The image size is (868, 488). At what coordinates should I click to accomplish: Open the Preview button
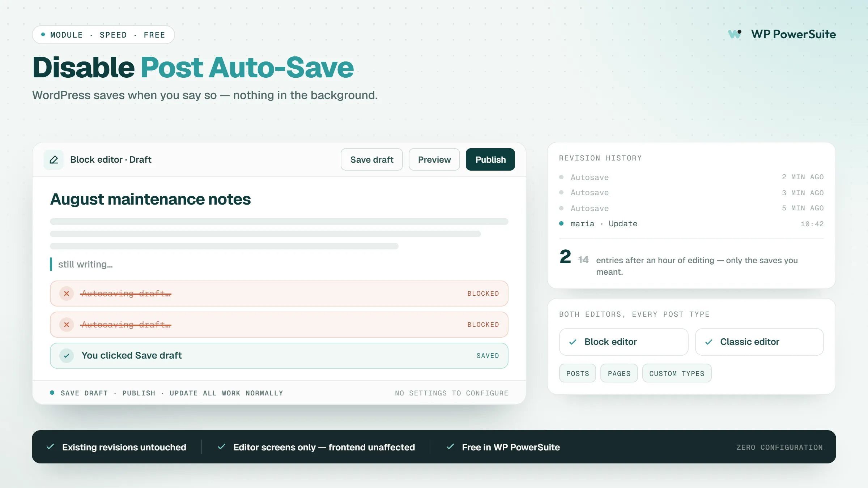pyautogui.click(x=434, y=159)
